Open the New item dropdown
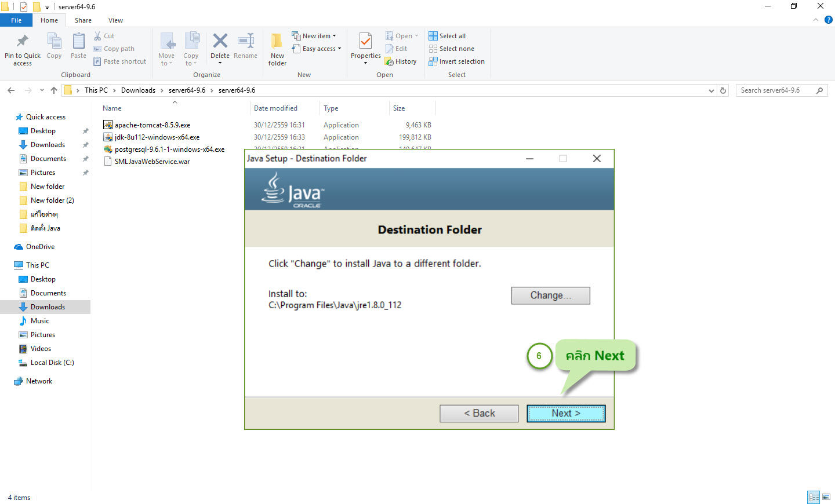The width and height of the screenshot is (835, 504). [x=314, y=36]
